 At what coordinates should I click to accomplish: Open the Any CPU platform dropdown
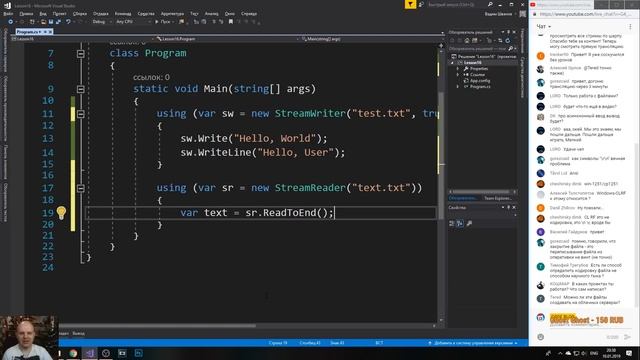pos(133,22)
